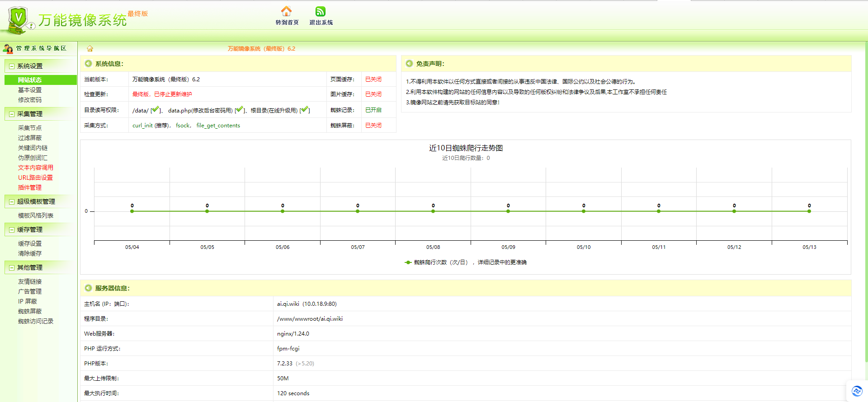This screenshot has width=868, height=402.
Task: Click the 05/04 data point on the chart
Action: pyautogui.click(x=132, y=211)
